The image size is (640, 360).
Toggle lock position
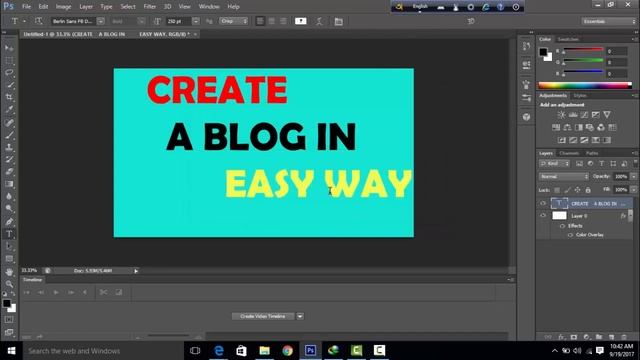[578, 190]
